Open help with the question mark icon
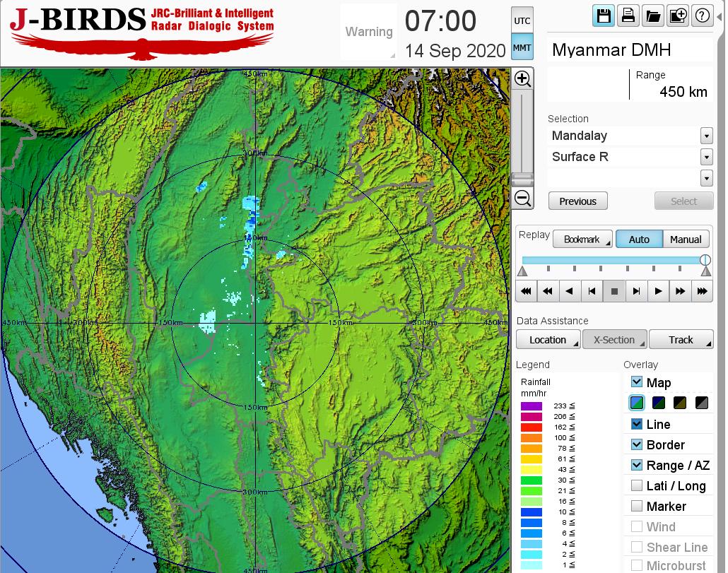728x573 pixels. tap(702, 16)
